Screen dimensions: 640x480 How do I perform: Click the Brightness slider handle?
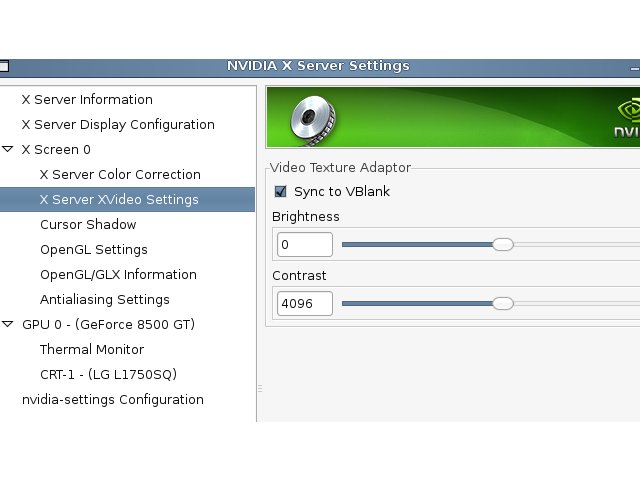pos(503,244)
